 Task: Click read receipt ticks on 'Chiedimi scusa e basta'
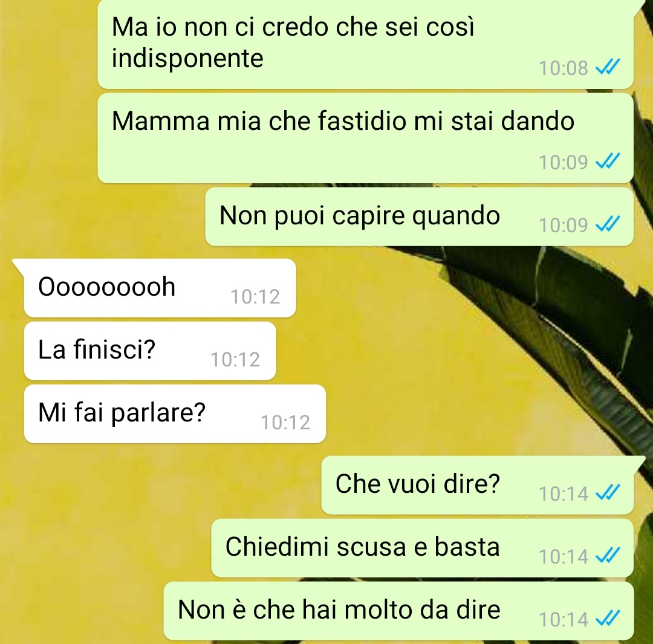point(608,555)
